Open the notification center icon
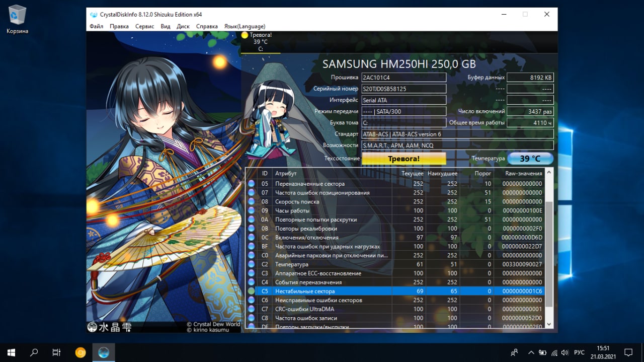Screen dimensions: 644x362 tap(628, 352)
